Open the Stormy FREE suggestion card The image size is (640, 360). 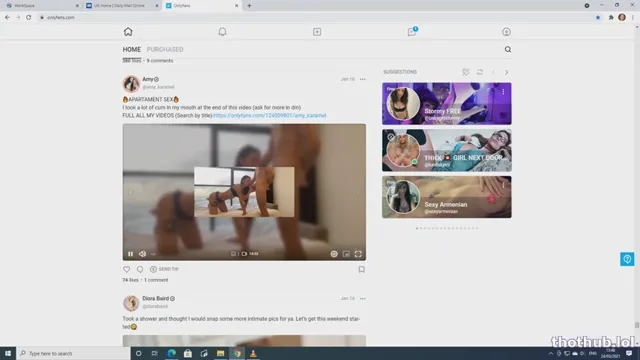click(447, 104)
